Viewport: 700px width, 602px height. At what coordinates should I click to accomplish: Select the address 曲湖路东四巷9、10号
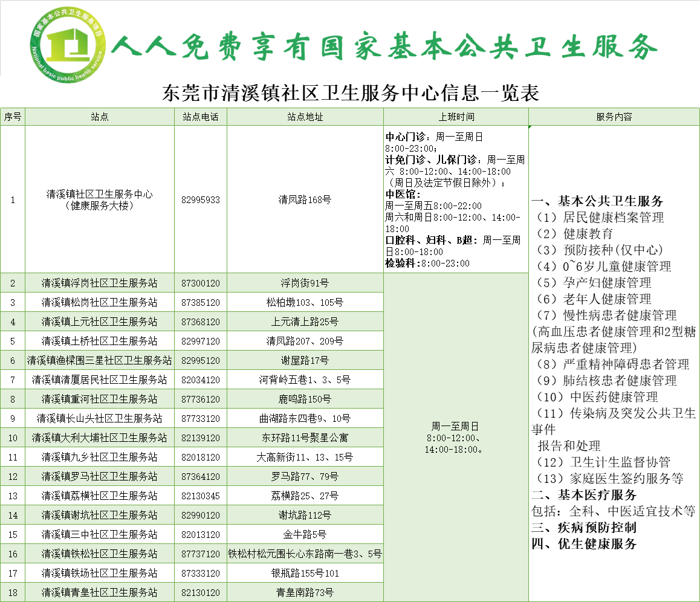305,419
